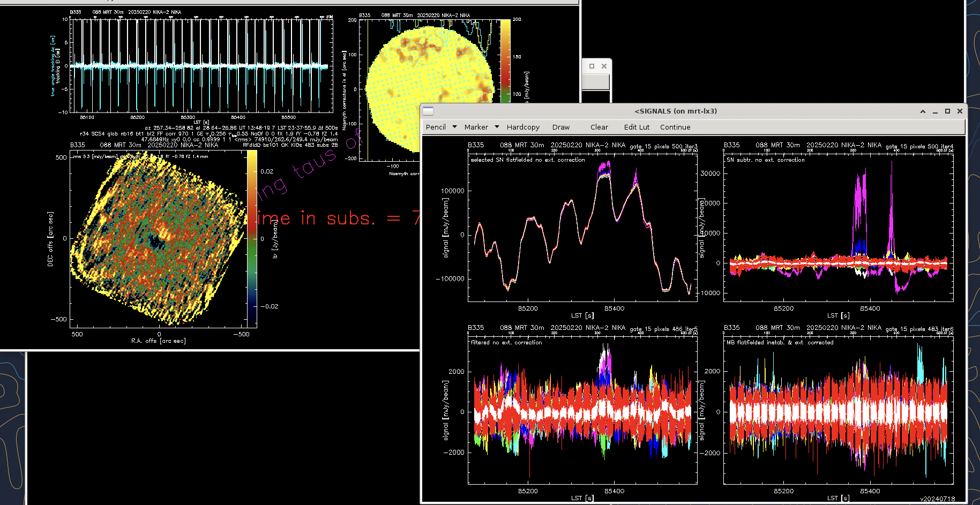Minimize the SIGNALS window
980x505 pixels.
click(x=935, y=111)
